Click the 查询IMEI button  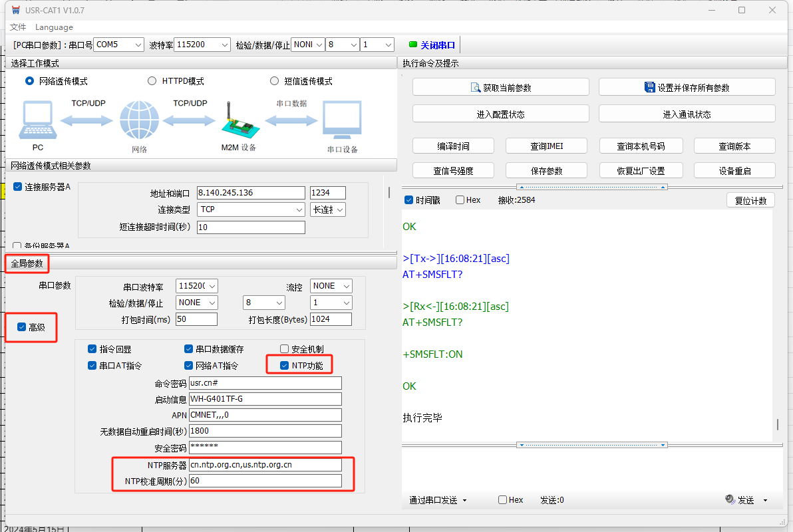pos(546,146)
